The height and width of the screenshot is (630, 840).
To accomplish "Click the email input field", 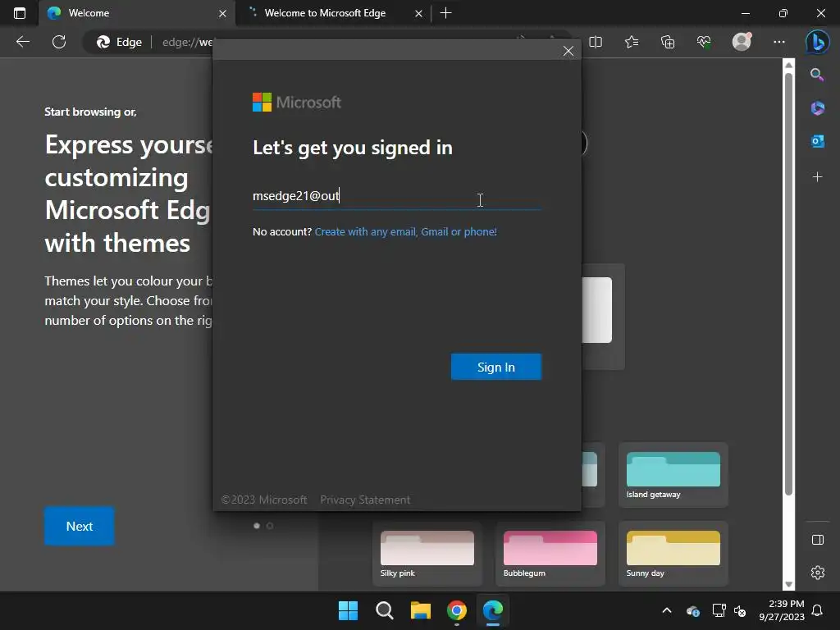I will click(x=397, y=196).
